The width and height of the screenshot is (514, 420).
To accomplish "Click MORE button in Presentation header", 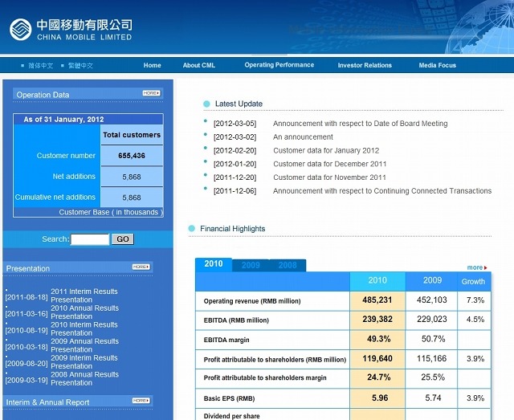I will 141,267.
